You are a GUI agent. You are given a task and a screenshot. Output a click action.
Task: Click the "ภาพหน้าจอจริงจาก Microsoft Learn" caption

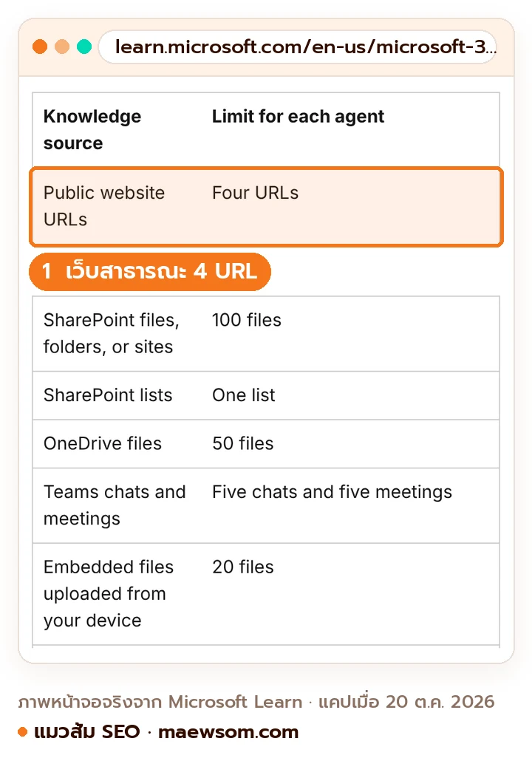tap(160, 701)
